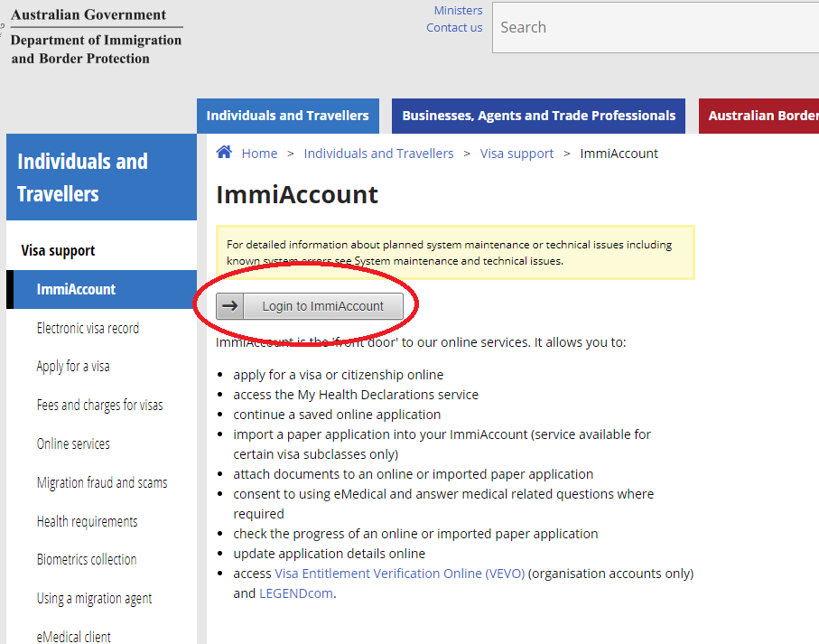819x644 pixels.
Task: Click ImmiAccount text in breadcrumb
Action: coord(619,154)
